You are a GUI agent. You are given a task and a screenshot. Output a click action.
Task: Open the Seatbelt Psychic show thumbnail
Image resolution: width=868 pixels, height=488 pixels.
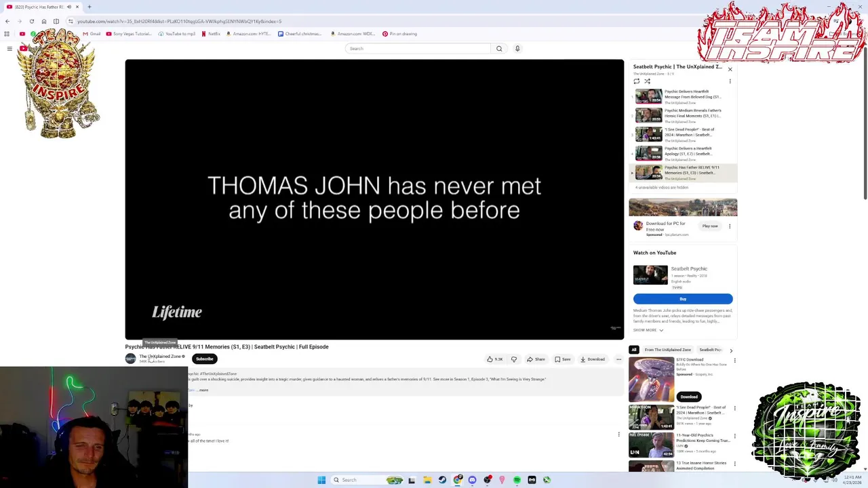pyautogui.click(x=650, y=275)
